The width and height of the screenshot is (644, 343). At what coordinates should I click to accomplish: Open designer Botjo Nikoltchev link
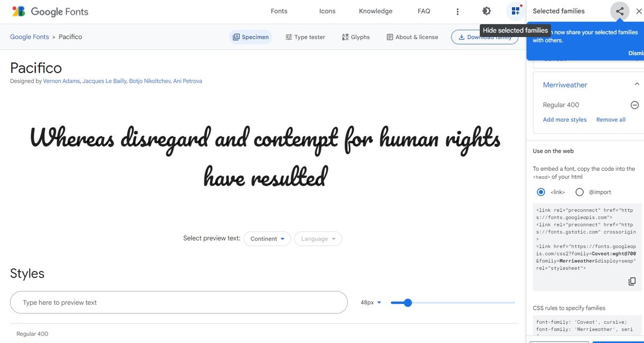click(x=149, y=81)
